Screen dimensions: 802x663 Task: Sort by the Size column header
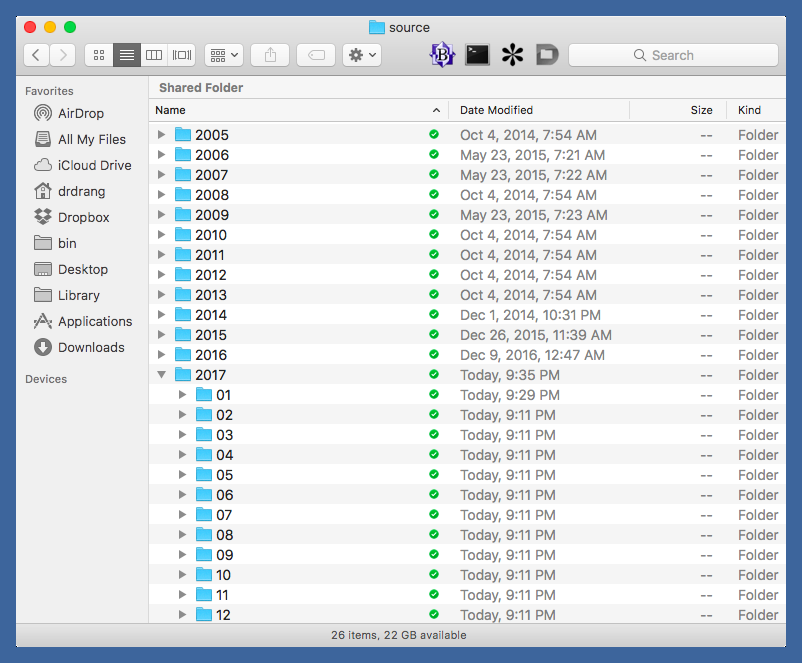[x=701, y=110]
